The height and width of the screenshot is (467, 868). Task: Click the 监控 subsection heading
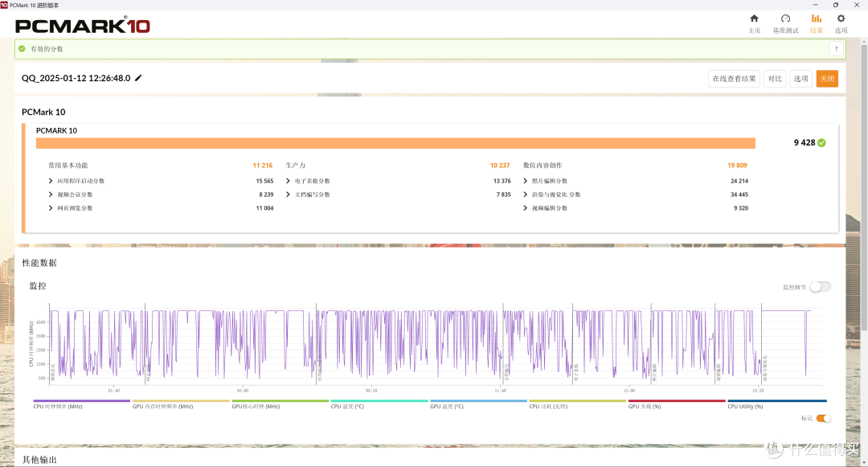39,285
